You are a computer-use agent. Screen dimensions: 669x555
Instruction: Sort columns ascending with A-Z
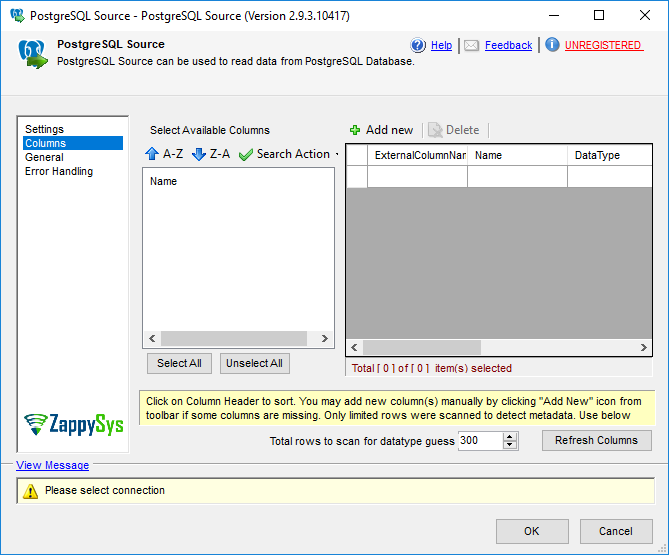(x=164, y=154)
